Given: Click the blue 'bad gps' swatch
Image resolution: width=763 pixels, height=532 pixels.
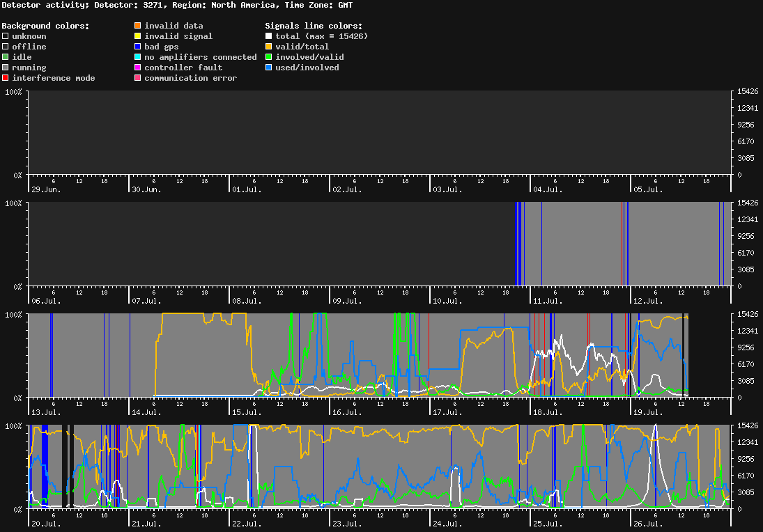Looking at the screenshot, I should click(x=138, y=46).
